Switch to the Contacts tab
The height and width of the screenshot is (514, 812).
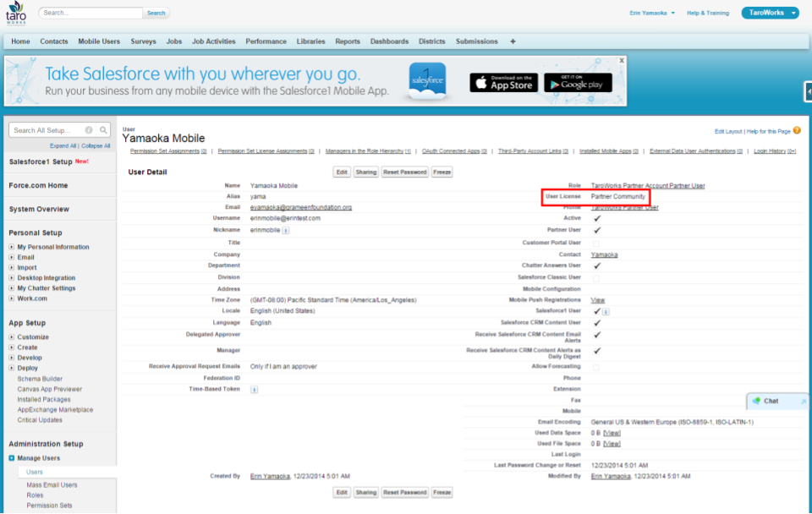coord(54,41)
